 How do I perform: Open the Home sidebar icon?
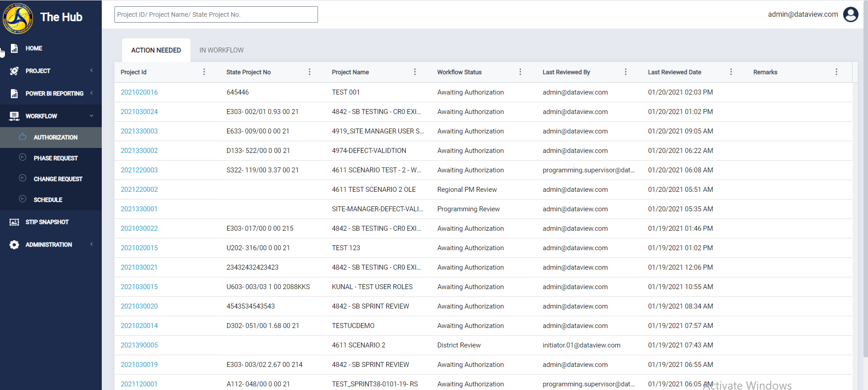click(x=14, y=48)
